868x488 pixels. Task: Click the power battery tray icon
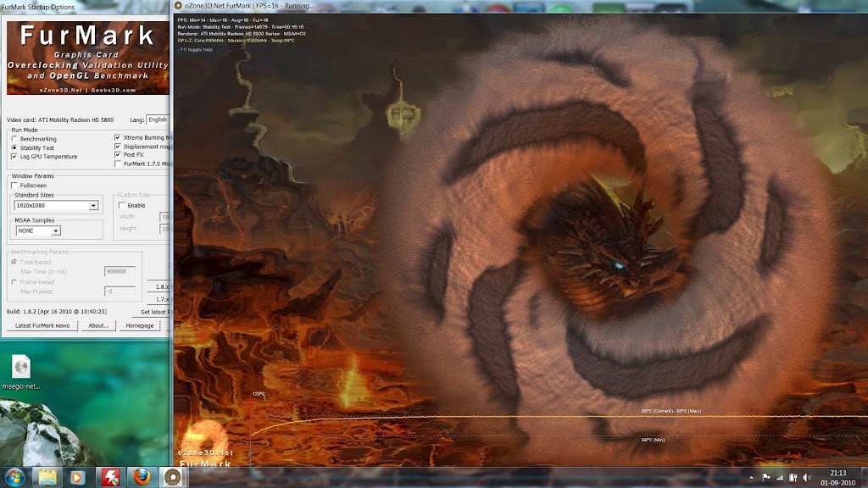[x=793, y=478]
